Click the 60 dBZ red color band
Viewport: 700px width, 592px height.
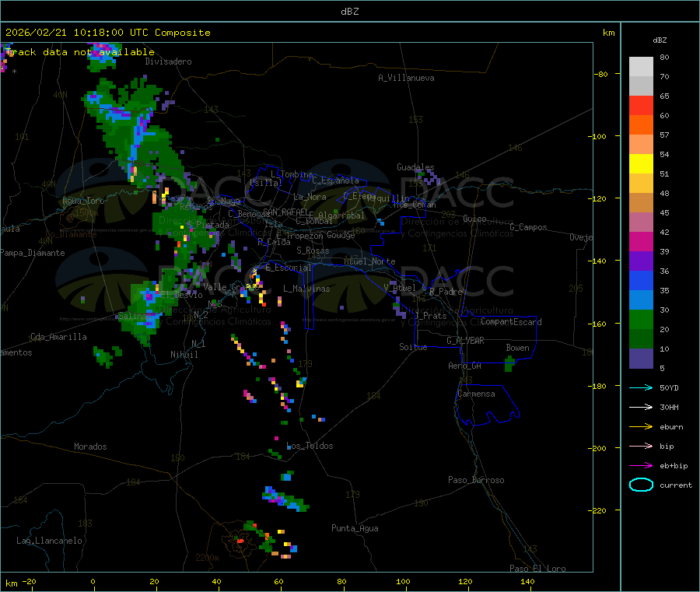tap(641, 105)
